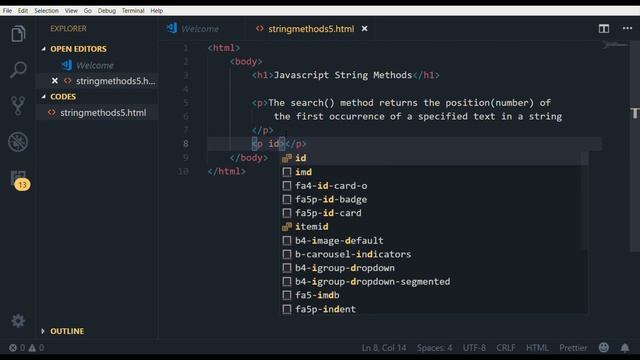The width and height of the screenshot is (640, 360).
Task: Click the warnings triangle in status bar
Action: tap(32, 348)
